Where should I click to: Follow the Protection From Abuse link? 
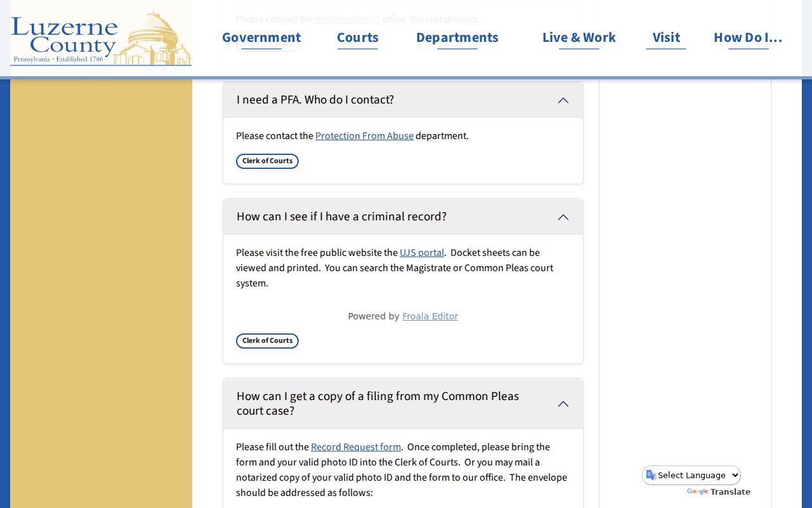point(364,136)
